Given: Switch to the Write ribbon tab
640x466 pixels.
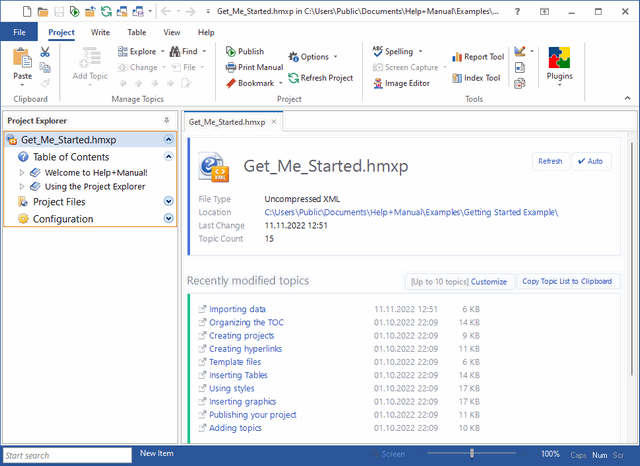Looking at the screenshot, I should [100, 32].
